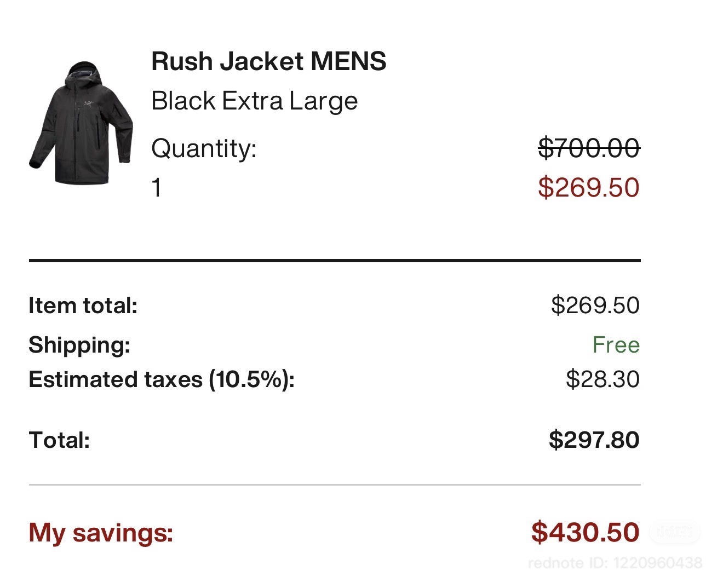Click the red $269.50 sale price

coord(589,188)
